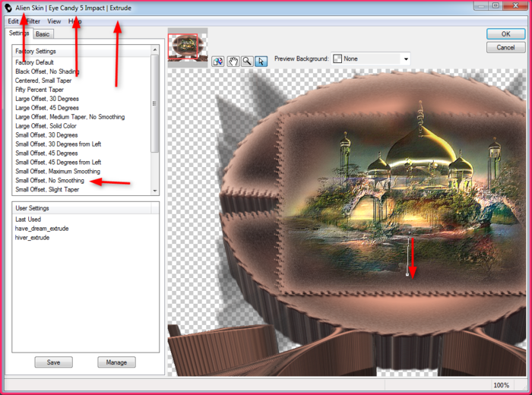The height and width of the screenshot is (395, 532).
Task: Open the Filter menu
Action: pos(33,21)
